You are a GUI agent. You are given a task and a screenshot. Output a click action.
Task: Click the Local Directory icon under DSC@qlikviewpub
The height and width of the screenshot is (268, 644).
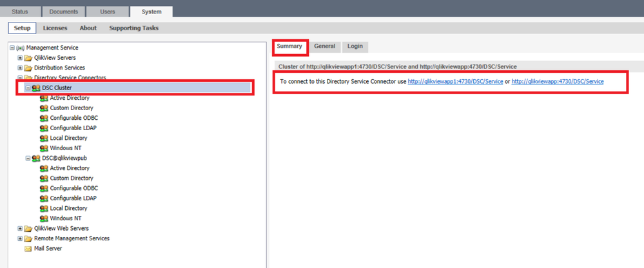click(44, 208)
